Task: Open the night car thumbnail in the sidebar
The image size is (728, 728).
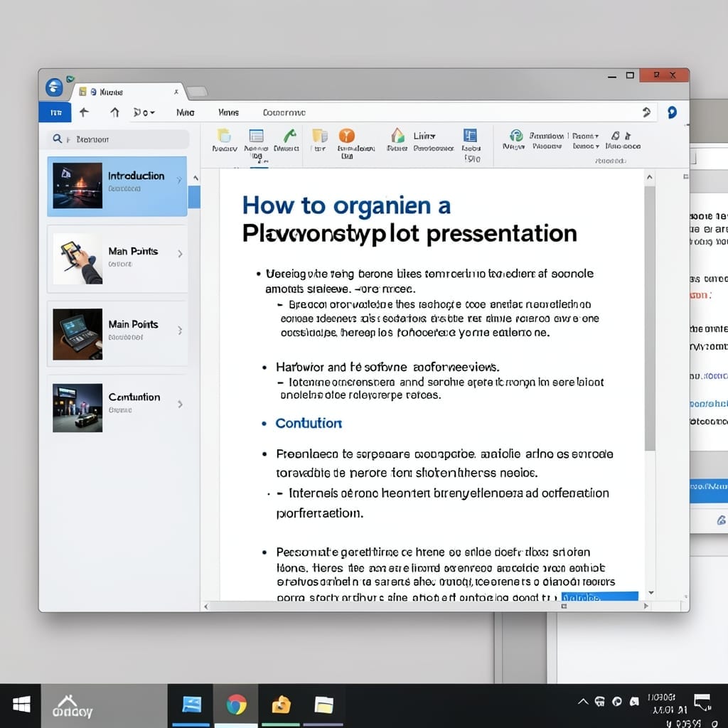Action: [77, 407]
